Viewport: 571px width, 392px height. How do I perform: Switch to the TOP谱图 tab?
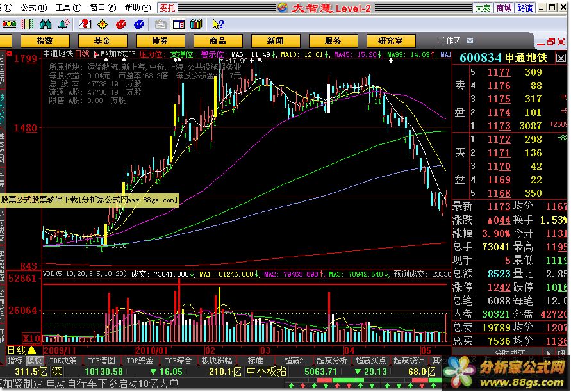tap(101, 361)
